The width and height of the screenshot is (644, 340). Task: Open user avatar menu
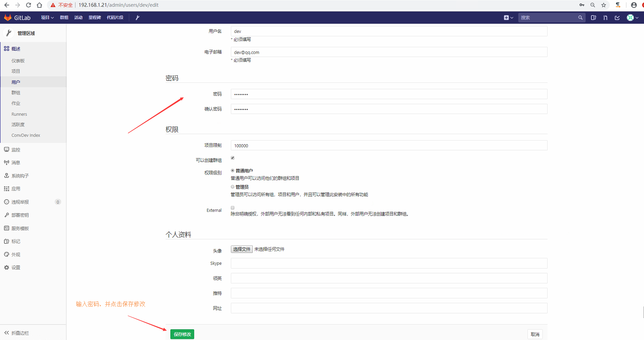coord(632,17)
